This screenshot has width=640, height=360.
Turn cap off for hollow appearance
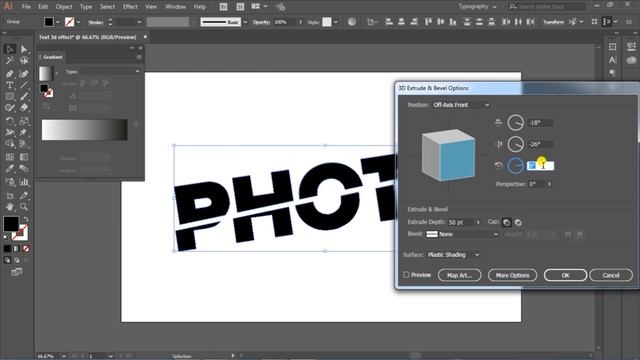click(x=518, y=222)
